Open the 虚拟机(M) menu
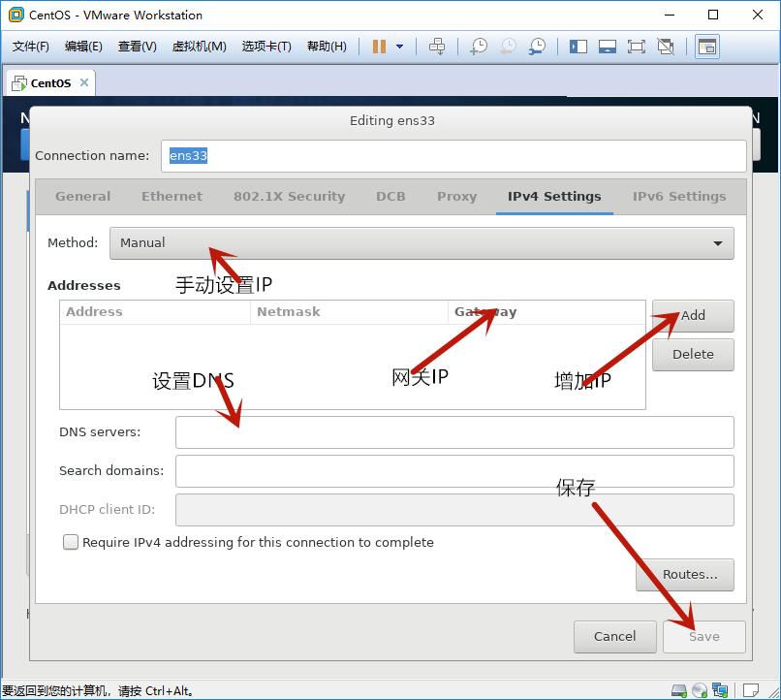The width and height of the screenshot is (781, 700). click(x=200, y=47)
